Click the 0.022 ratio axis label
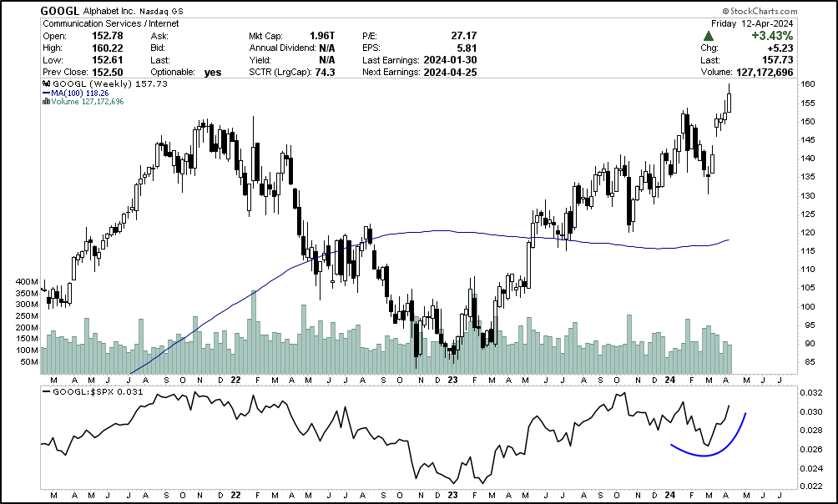838x504 pixels. 810,486
